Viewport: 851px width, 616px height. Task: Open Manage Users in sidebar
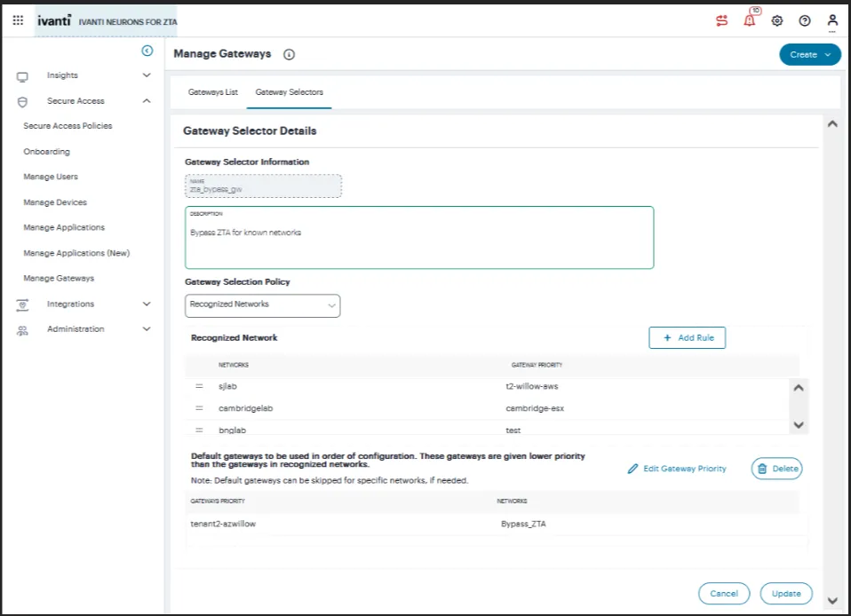point(51,177)
